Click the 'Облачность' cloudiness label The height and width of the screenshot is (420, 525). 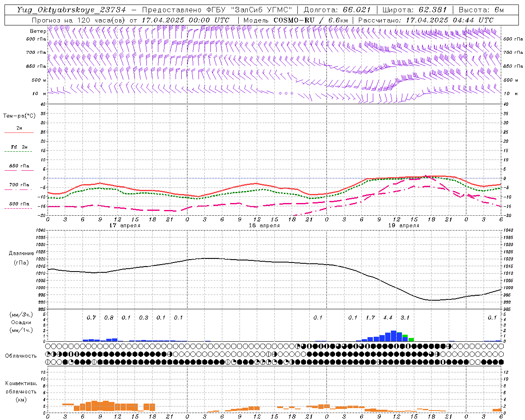coord(21,356)
